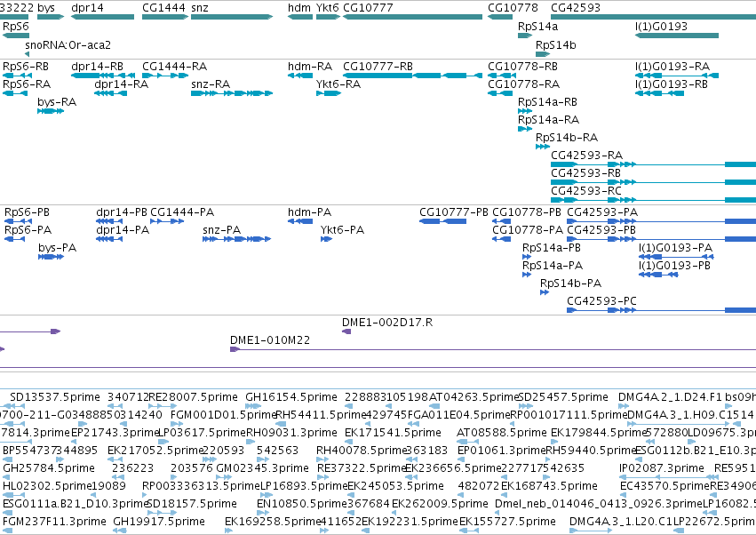
Task: Open the CG1444 gene label
Action: (164, 8)
